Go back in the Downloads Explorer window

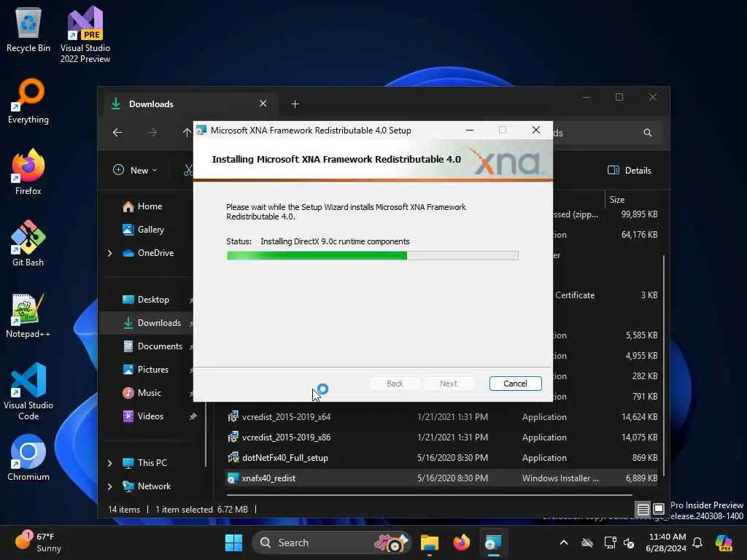[117, 133]
